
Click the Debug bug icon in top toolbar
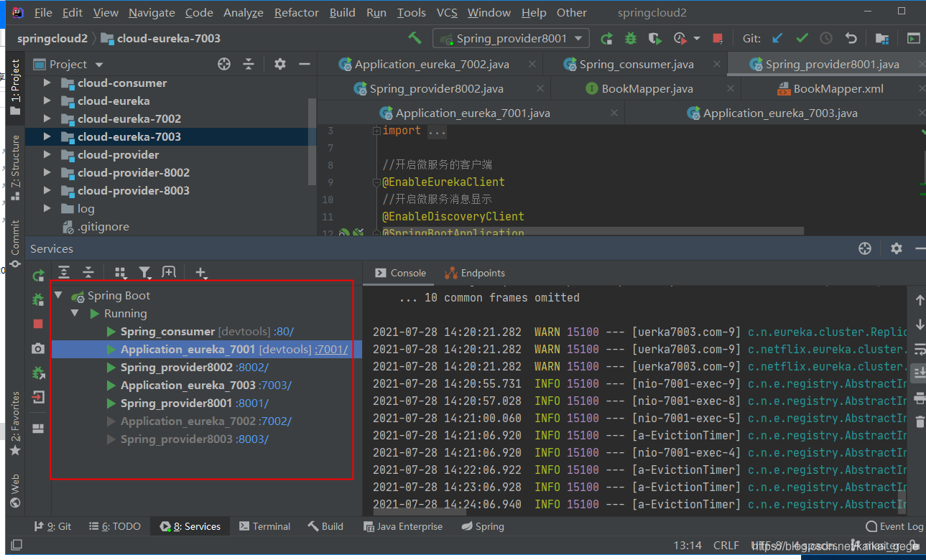(630, 38)
